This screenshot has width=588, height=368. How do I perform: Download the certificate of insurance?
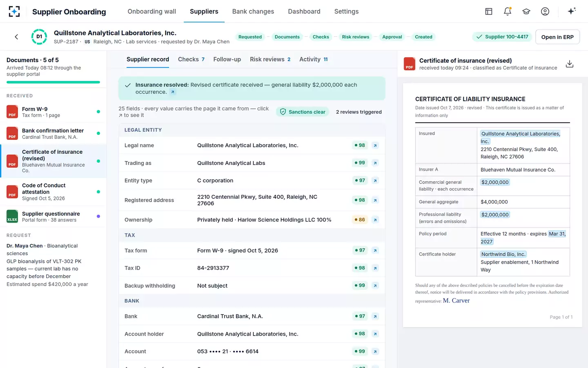[x=570, y=64]
